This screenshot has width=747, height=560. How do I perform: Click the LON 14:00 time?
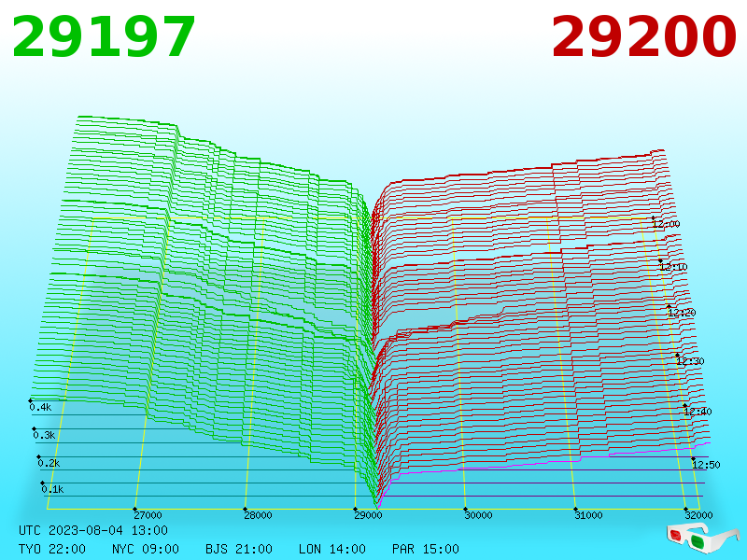[x=332, y=549]
